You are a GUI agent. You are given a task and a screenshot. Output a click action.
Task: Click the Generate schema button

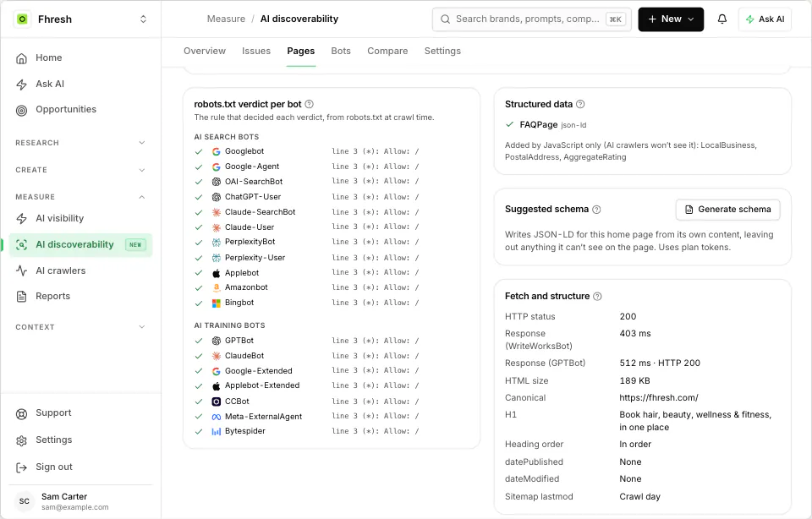727,210
